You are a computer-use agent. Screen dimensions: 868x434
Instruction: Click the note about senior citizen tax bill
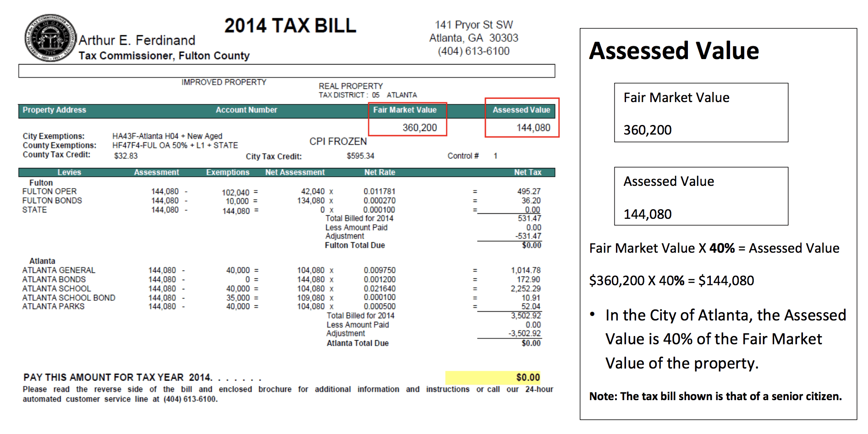[715, 396]
